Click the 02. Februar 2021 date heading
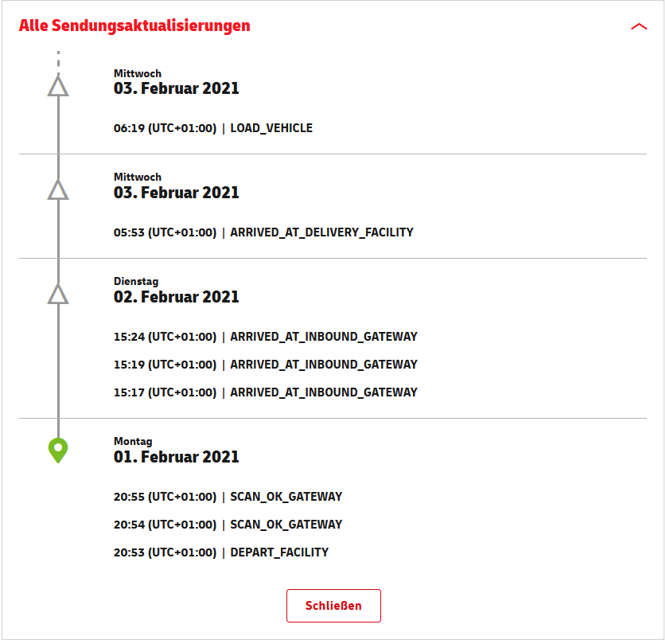 [x=177, y=297]
